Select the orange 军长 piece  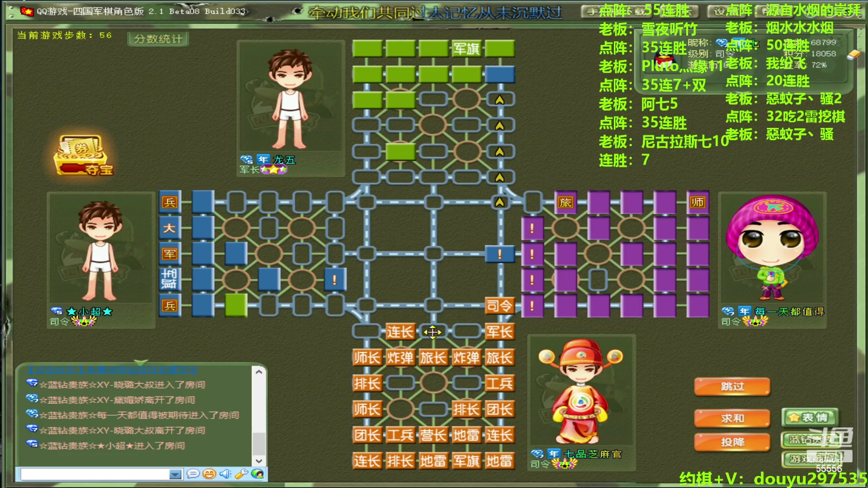(500, 332)
